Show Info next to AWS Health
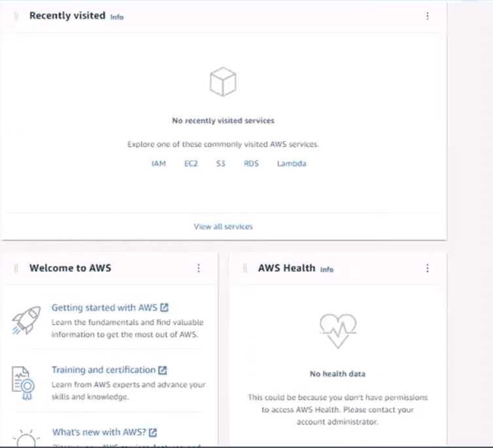The height and width of the screenshot is (448, 493). click(x=326, y=269)
